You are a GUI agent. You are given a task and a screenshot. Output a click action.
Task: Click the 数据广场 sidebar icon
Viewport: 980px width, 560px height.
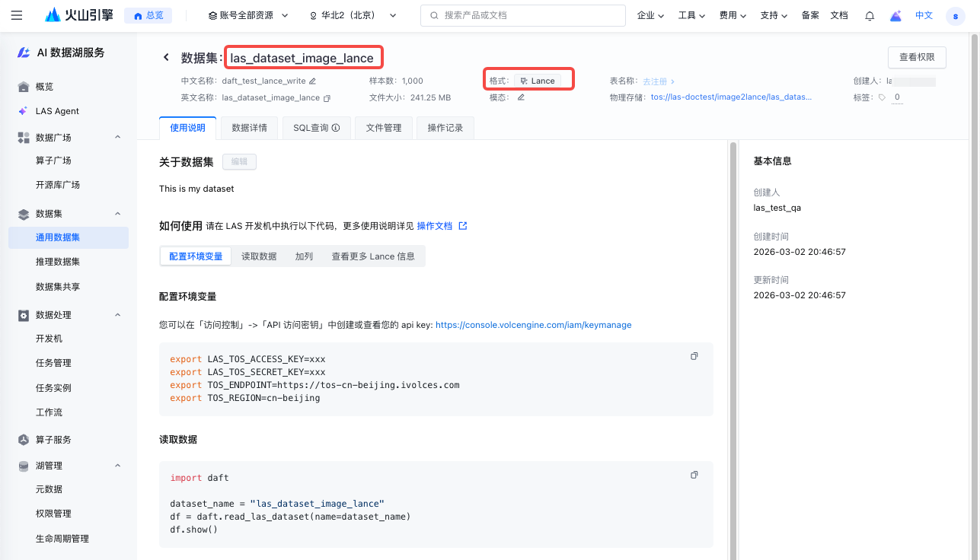coord(24,138)
